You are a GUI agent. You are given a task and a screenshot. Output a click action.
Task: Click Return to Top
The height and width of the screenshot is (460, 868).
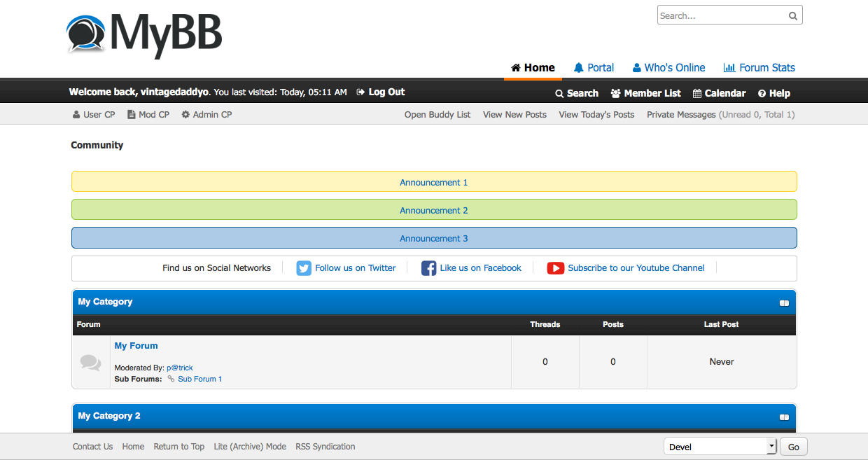click(x=179, y=447)
